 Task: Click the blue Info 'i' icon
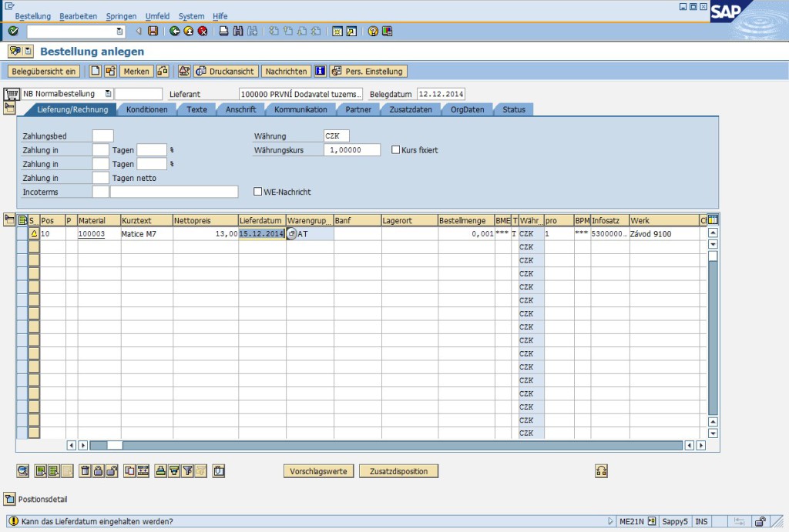(320, 71)
